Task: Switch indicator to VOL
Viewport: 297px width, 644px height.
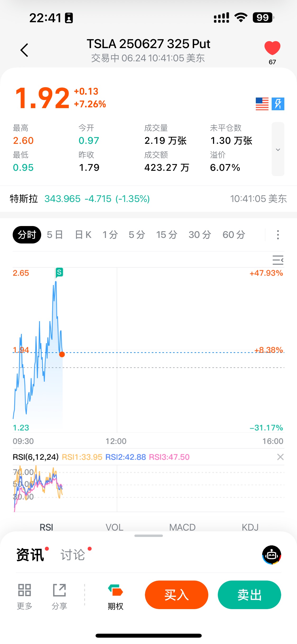Action: tap(114, 527)
